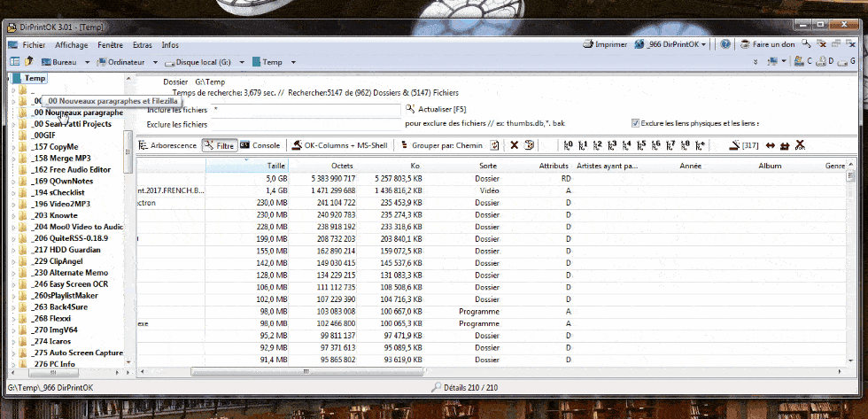This screenshot has width=868, height=419.
Task: Open the Infos menu
Action: tap(170, 45)
